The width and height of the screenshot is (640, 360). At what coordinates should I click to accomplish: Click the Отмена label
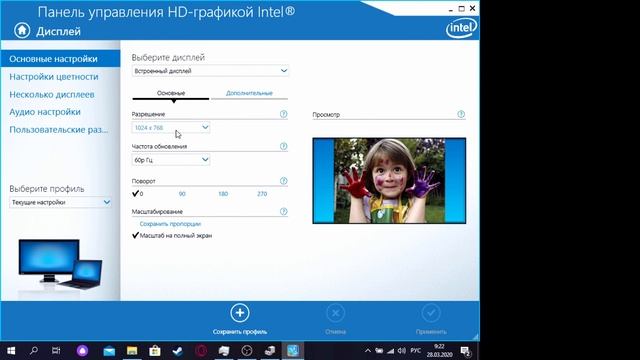click(336, 332)
